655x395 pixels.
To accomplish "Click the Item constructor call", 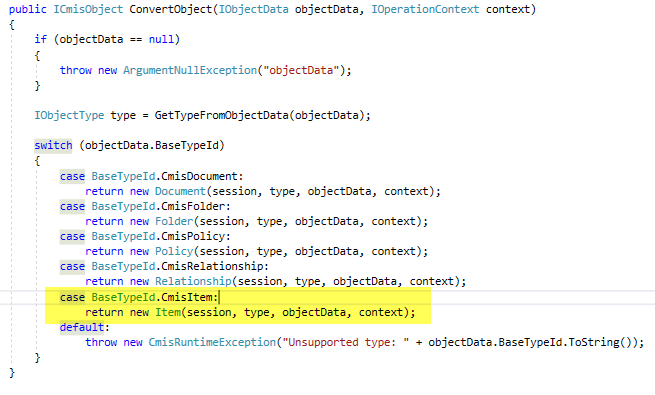I will [168, 312].
